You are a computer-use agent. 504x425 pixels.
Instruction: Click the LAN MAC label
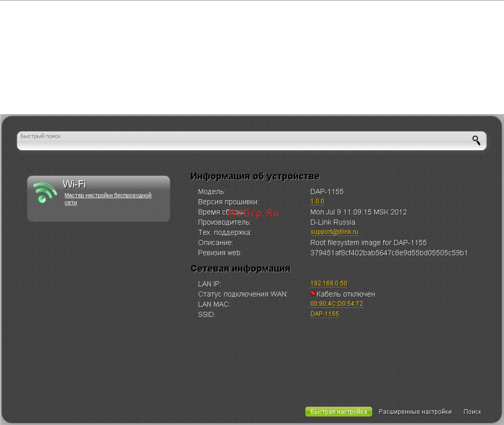(x=214, y=304)
